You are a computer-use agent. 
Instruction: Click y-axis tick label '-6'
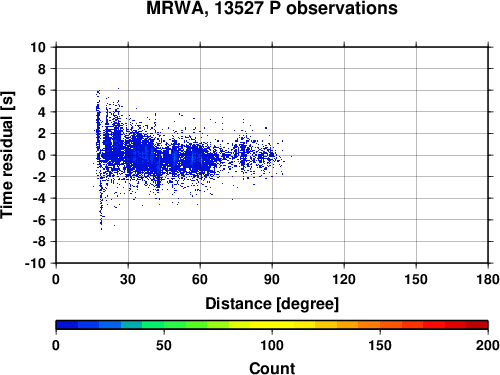[x=39, y=220]
